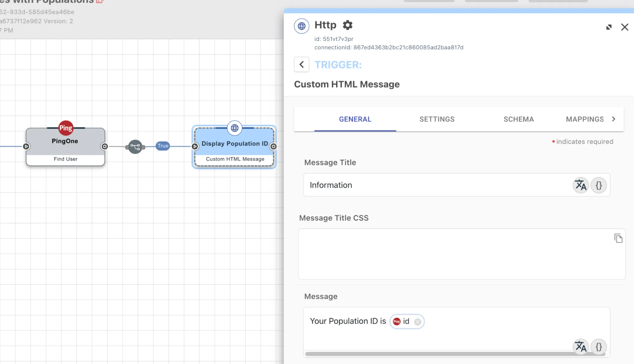Click the red Ping logo on PingOne node
Screen dimensions: 634x364
(66, 128)
